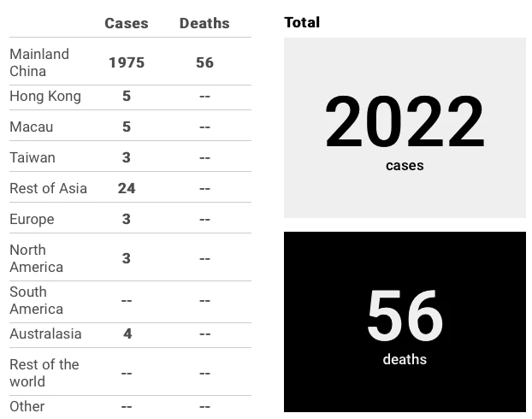532x419 pixels.
Task: Select the Mainland China row label
Action: (x=39, y=62)
